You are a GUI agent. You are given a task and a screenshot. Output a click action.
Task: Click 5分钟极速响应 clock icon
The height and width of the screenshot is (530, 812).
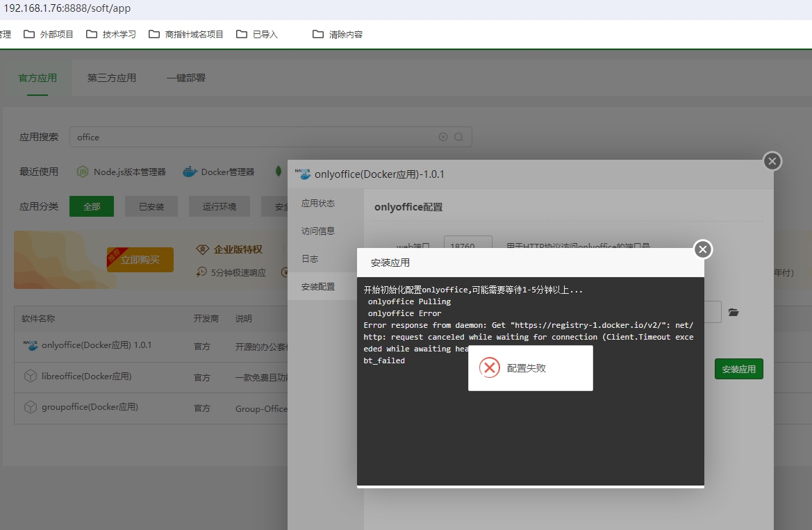(201, 272)
